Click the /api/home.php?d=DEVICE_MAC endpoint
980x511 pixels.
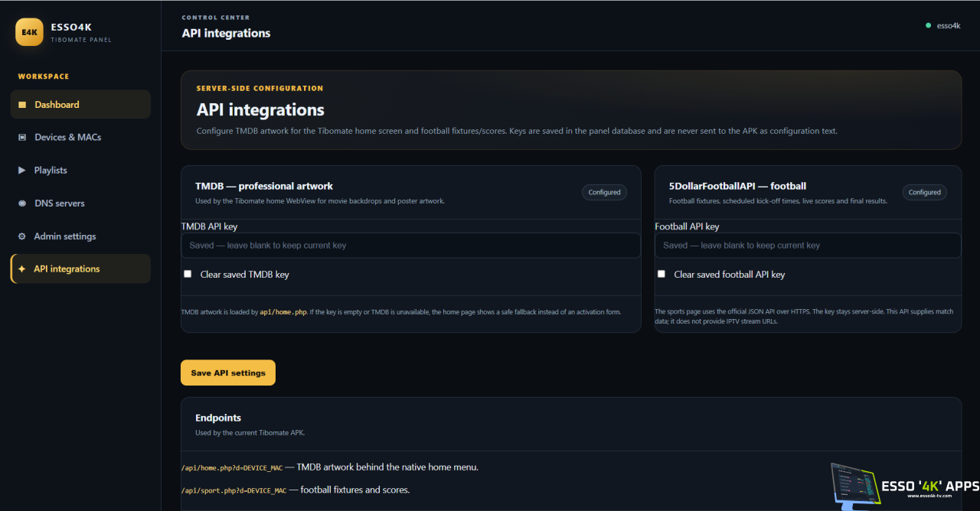[x=232, y=467]
